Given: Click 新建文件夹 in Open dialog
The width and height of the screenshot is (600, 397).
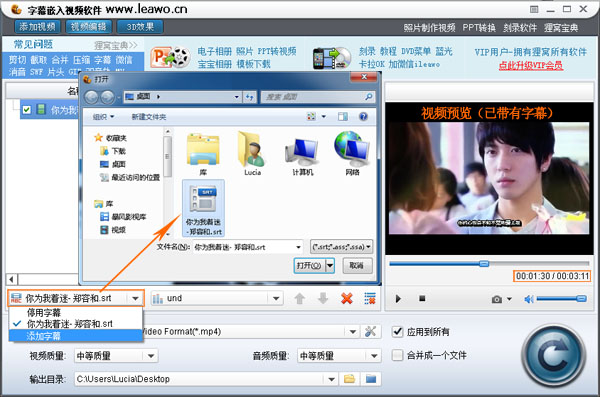Looking at the screenshot, I should click(148, 117).
